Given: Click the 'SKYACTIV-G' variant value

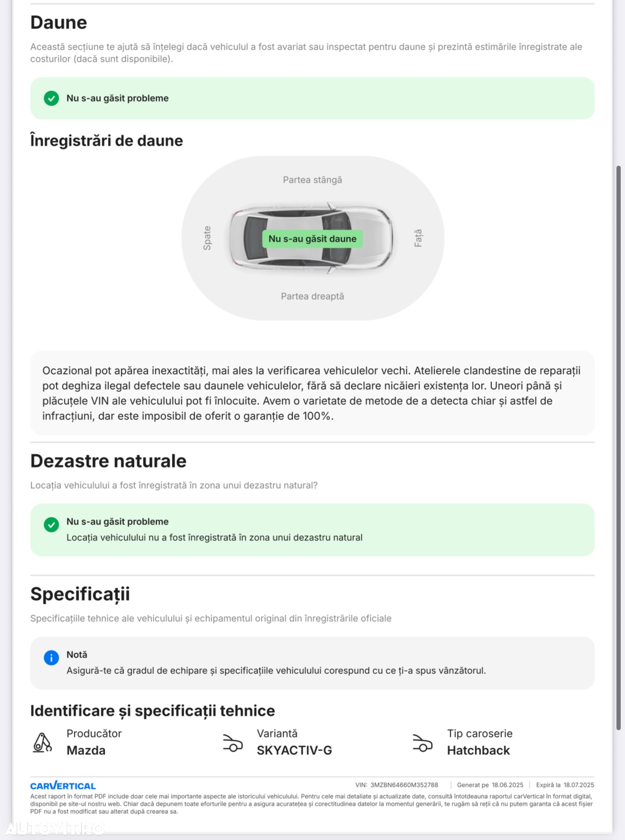Looking at the screenshot, I should point(295,751).
